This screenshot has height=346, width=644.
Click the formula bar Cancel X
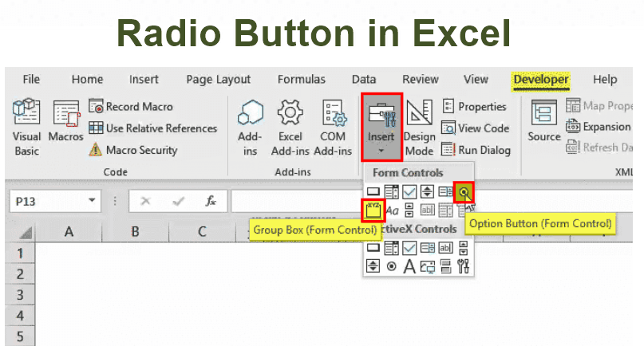(x=145, y=201)
